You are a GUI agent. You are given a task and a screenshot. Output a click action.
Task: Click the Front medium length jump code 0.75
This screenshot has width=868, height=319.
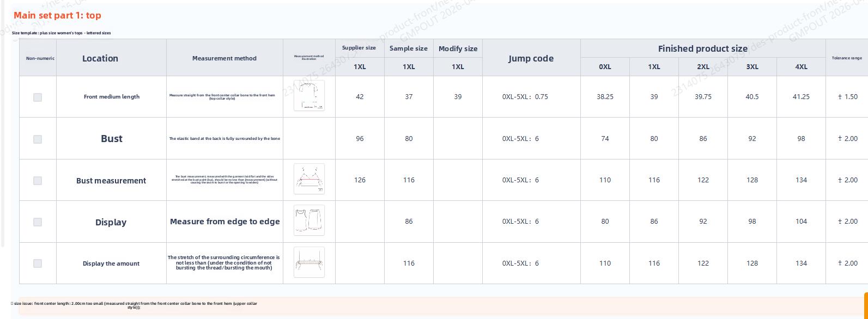[x=525, y=97]
